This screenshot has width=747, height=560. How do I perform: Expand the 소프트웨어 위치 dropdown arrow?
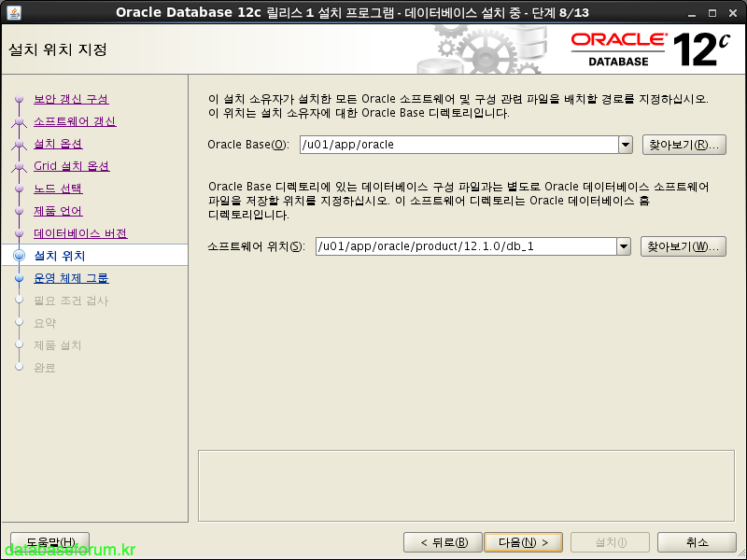tap(626, 246)
